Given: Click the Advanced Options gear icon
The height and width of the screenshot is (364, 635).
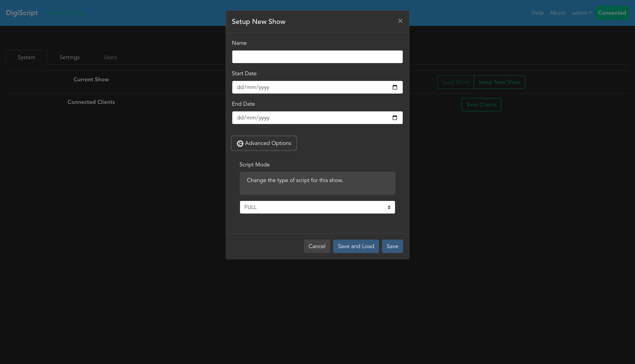Looking at the screenshot, I should (240, 143).
